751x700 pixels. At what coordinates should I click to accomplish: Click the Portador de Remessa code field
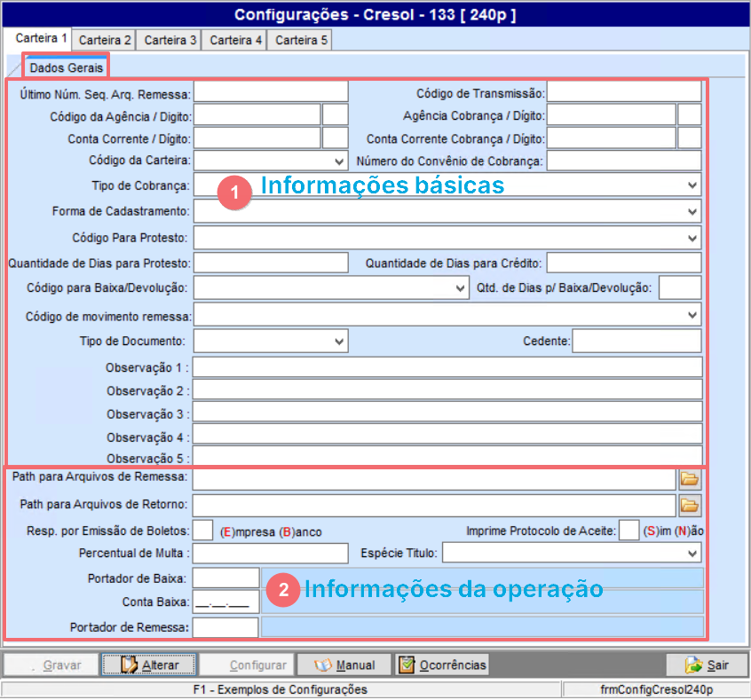[225, 627]
